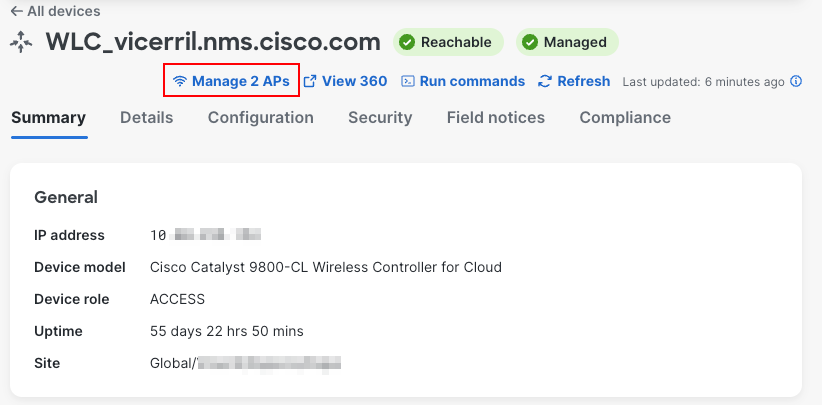The image size is (822, 405).
Task: Open View 360
Action: pos(345,81)
